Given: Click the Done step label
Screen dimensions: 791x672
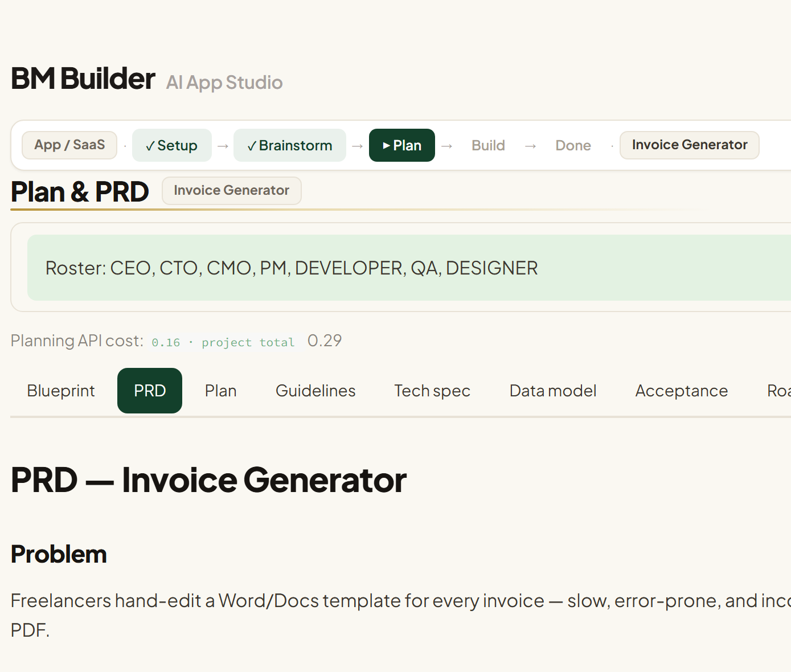Looking at the screenshot, I should tap(573, 145).
